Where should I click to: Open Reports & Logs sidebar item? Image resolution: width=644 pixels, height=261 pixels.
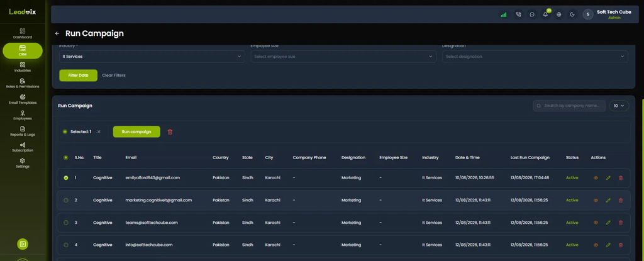tap(23, 131)
